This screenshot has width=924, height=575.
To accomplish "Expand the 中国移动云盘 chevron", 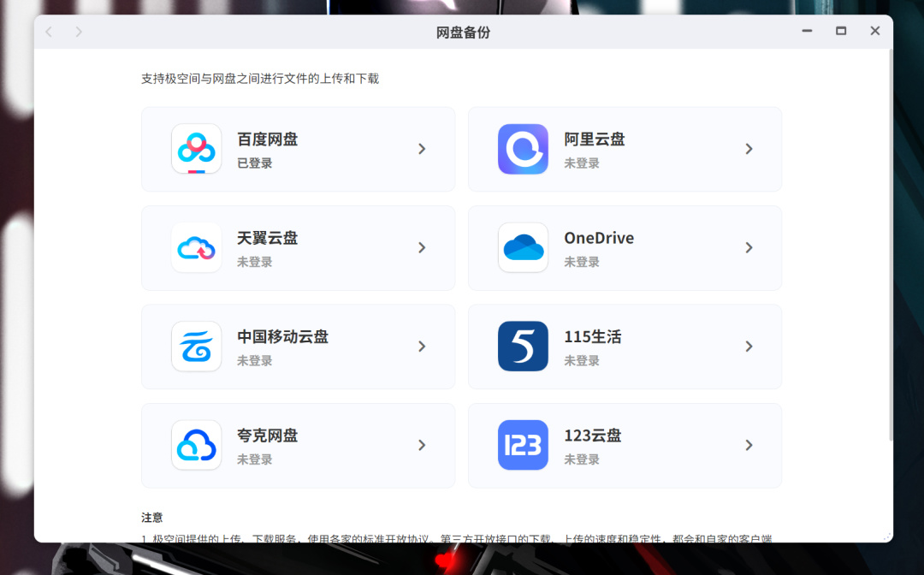I will click(422, 346).
